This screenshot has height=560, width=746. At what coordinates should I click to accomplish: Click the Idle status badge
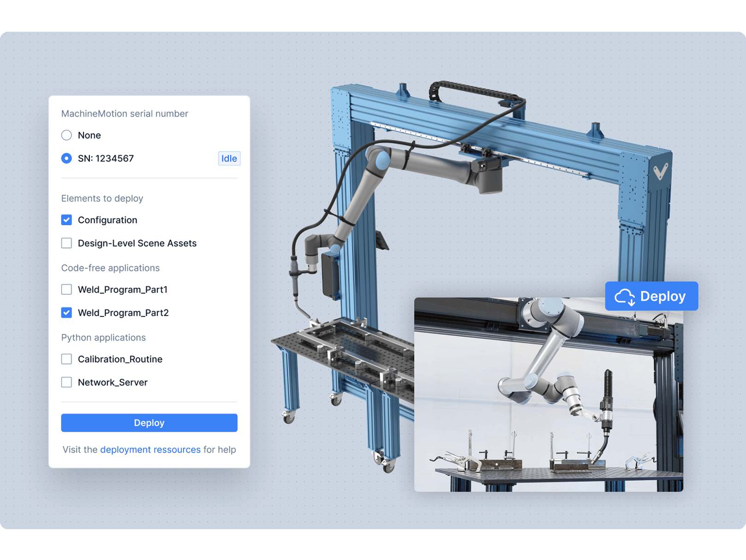[x=229, y=158]
